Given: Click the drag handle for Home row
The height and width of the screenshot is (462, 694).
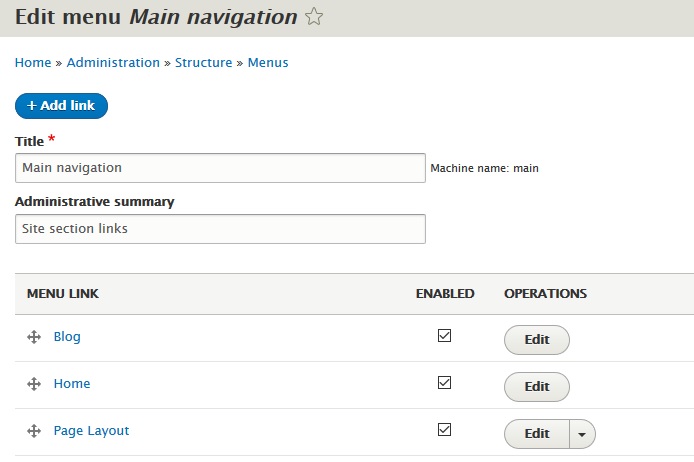Looking at the screenshot, I should coord(33,384).
